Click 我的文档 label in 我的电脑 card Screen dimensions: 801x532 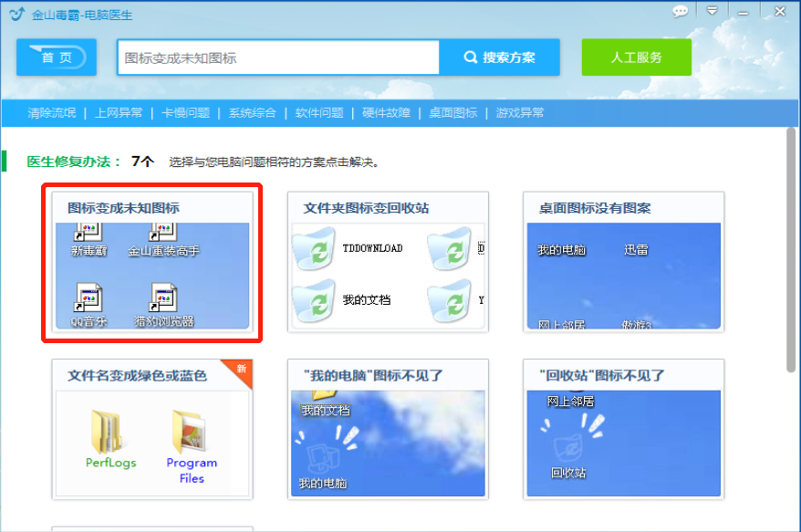[326, 411]
